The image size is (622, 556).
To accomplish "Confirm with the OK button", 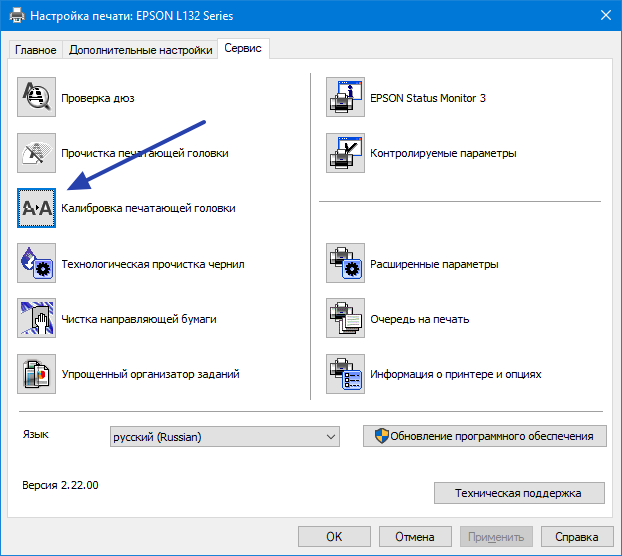I will tap(334, 537).
